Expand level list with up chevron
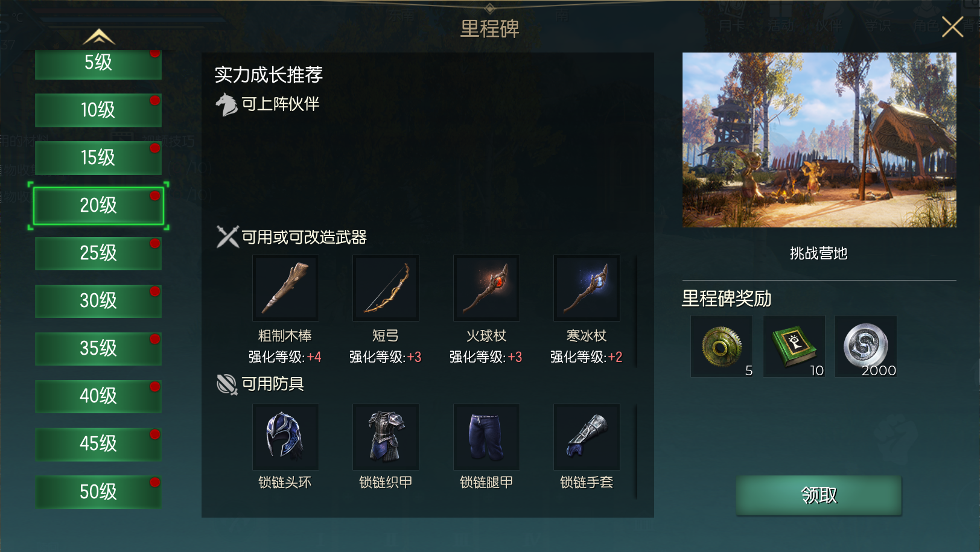The width and height of the screenshot is (980, 552). tap(99, 37)
